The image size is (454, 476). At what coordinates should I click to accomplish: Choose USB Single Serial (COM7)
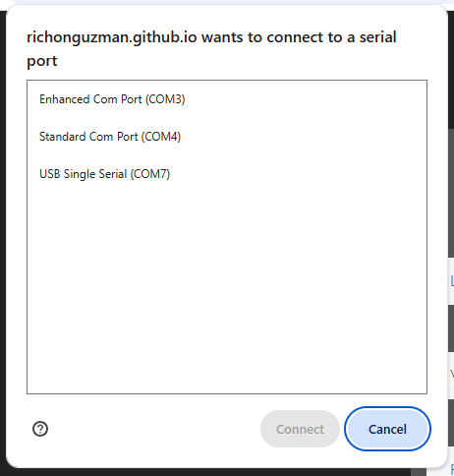[227, 174]
